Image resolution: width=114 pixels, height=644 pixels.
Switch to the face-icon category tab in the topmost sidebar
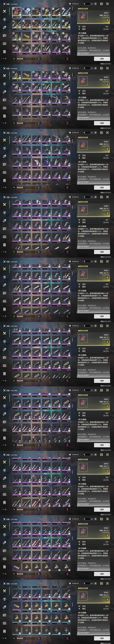coord(4,43)
